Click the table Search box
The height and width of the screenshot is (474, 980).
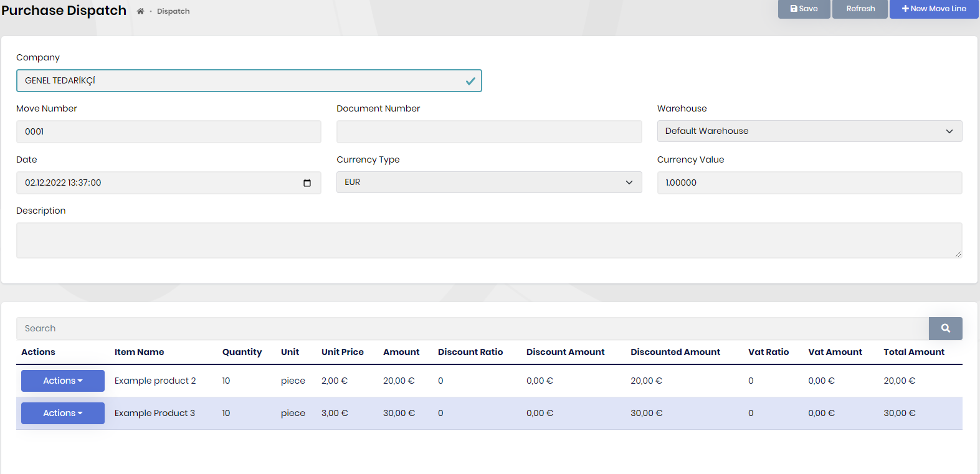[x=472, y=328]
